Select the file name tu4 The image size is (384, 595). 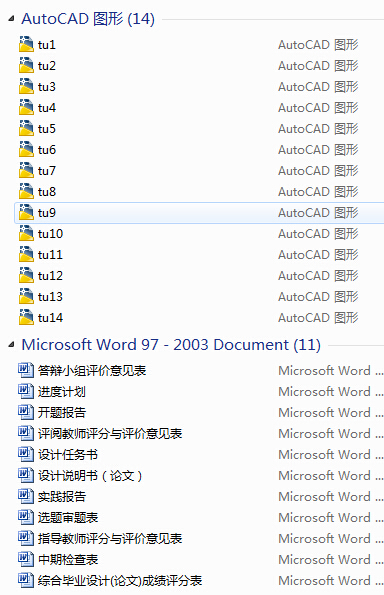point(47,108)
